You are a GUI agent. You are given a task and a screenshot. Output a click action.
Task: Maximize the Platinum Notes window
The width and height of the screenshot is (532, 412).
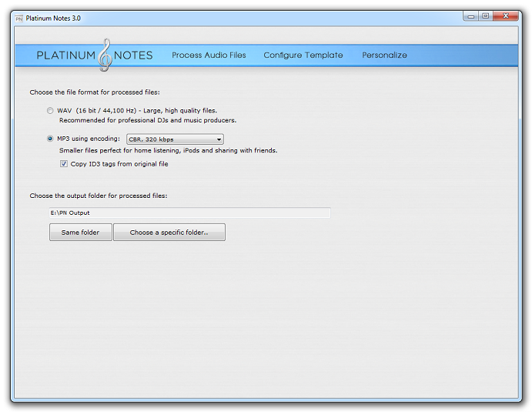pos(486,15)
